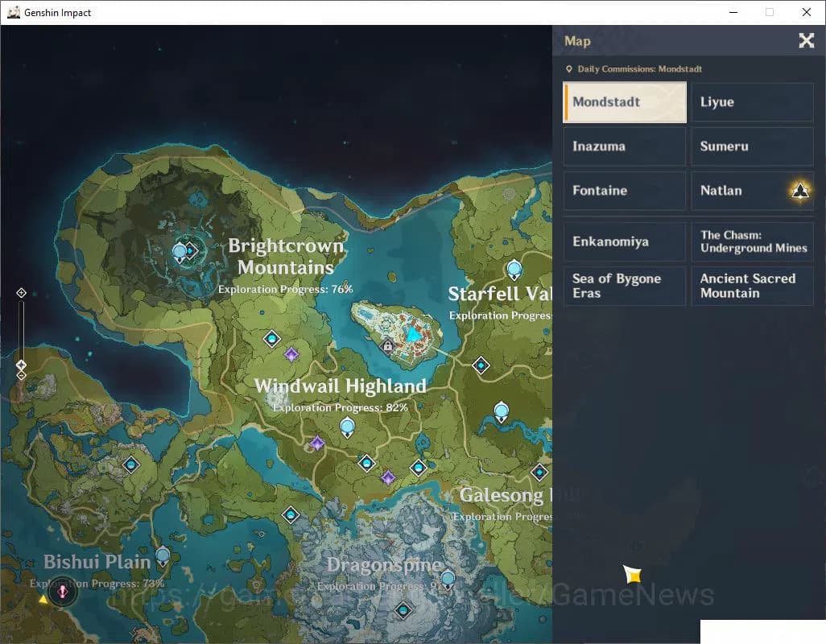826x644 pixels.
Task: Select the teleport waypoint north of the Windwail Highland label
Action: [272, 339]
